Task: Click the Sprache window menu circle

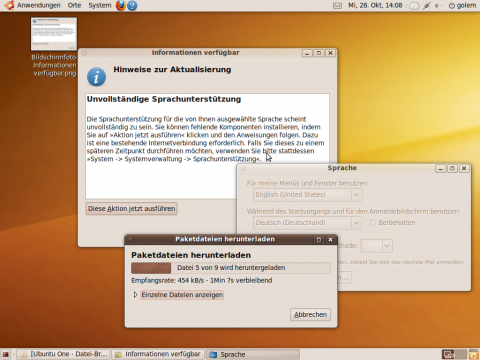Action: pyautogui.click(x=243, y=169)
